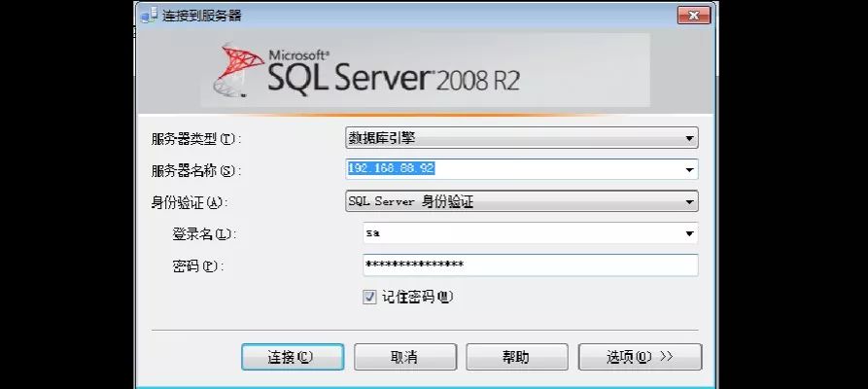Toggle the 记住密码 remember password checkbox
The height and width of the screenshot is (389, 868).
point(369,297)
